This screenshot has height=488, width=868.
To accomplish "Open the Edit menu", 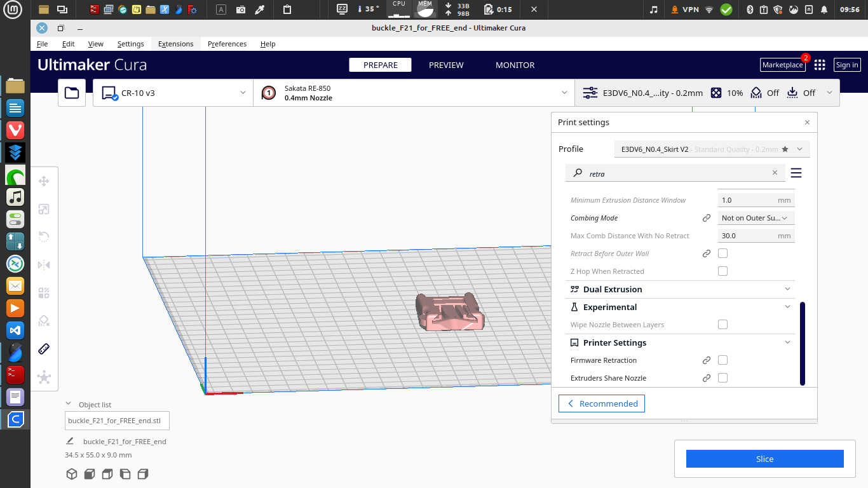I will 68,44.
